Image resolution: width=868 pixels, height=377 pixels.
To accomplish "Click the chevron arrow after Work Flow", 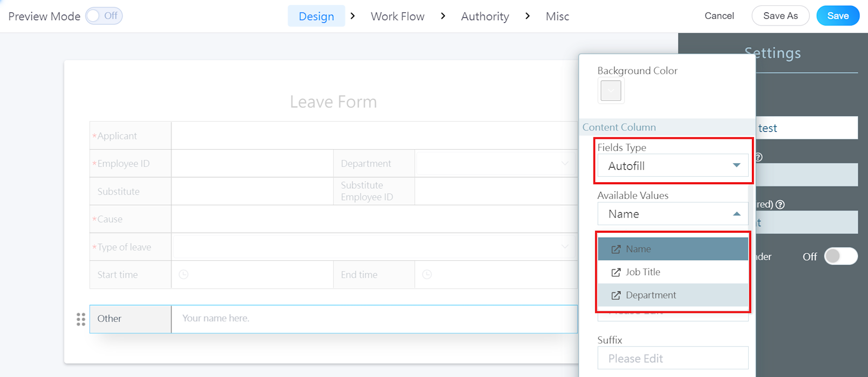I will point(443,16).
